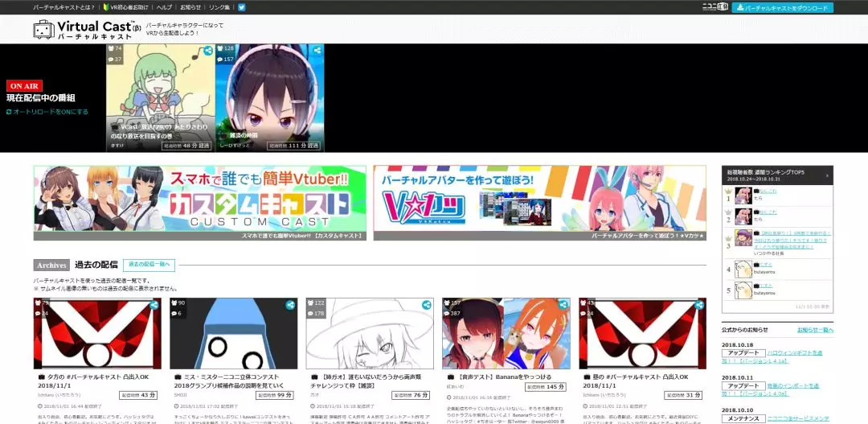868x424 pixels.
Task: Open the sketch girl with hat thumbnail
Action: [x=370, y=333]
